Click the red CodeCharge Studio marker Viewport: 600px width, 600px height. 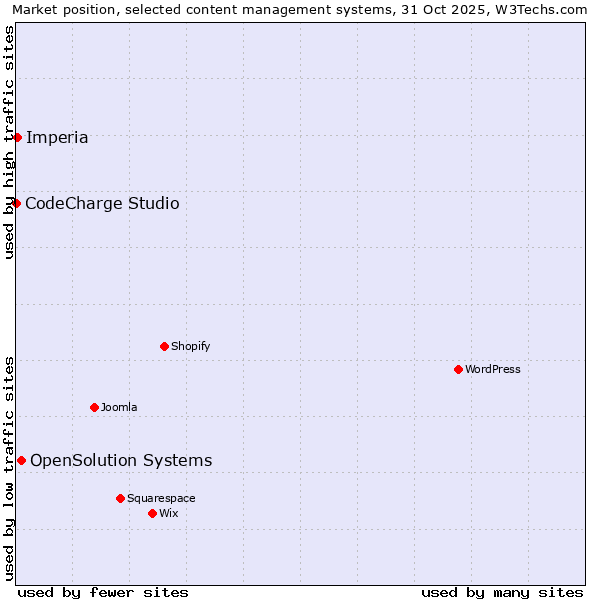(16, 203)
